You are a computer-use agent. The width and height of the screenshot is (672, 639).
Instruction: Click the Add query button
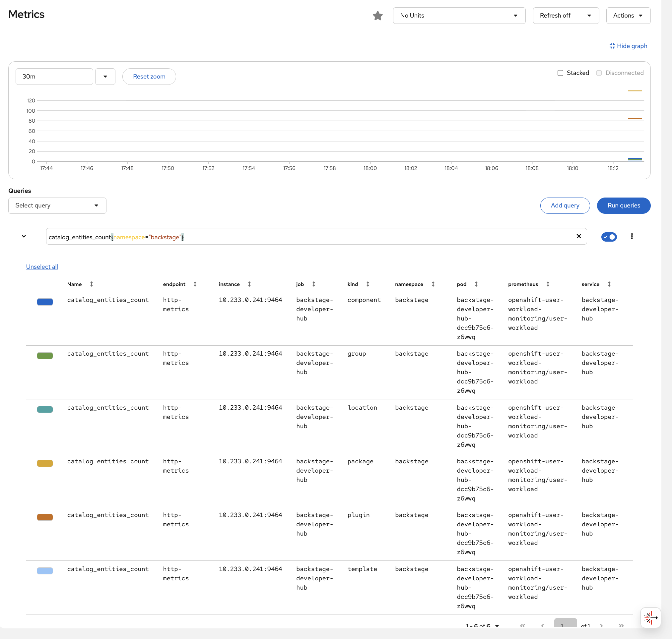click(565, 206)
